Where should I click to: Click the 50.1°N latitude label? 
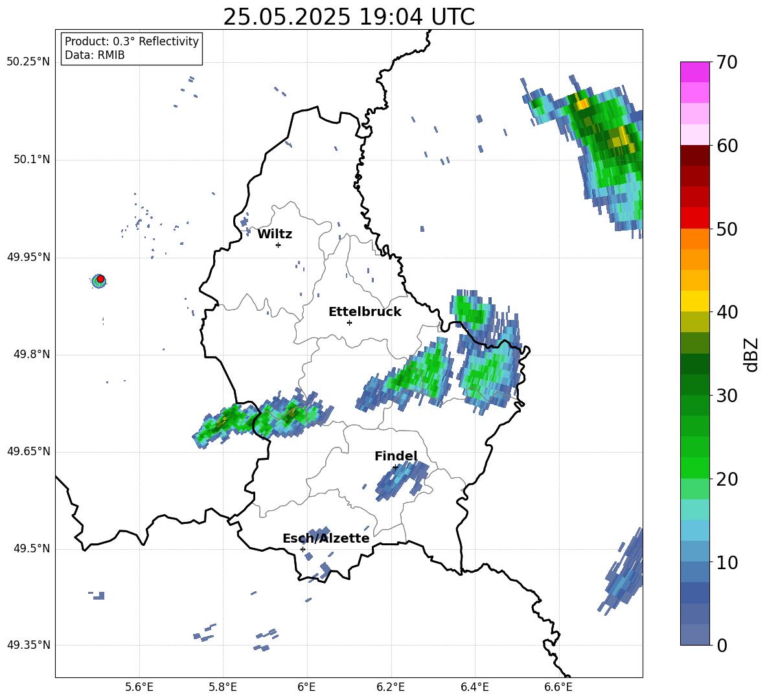[x=32, y=159]
